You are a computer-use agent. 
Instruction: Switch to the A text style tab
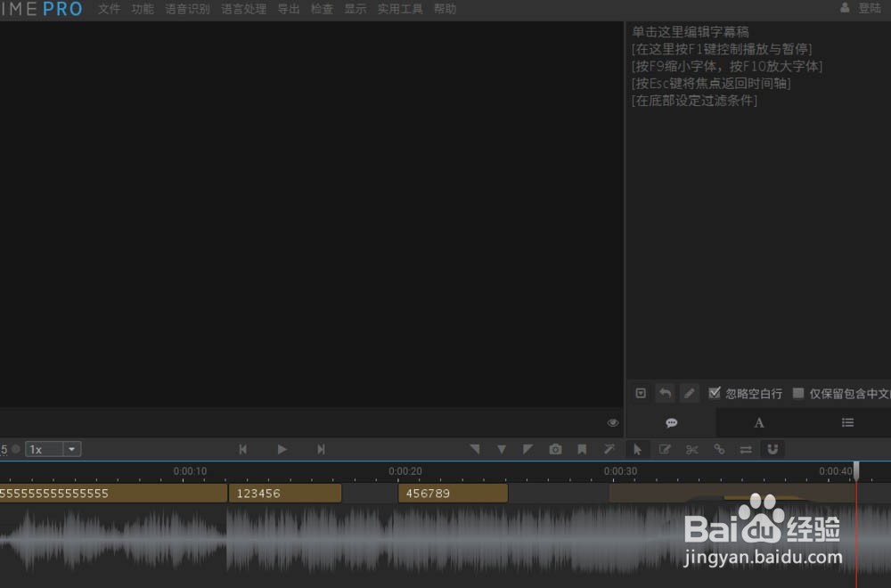tap(758, 422)
